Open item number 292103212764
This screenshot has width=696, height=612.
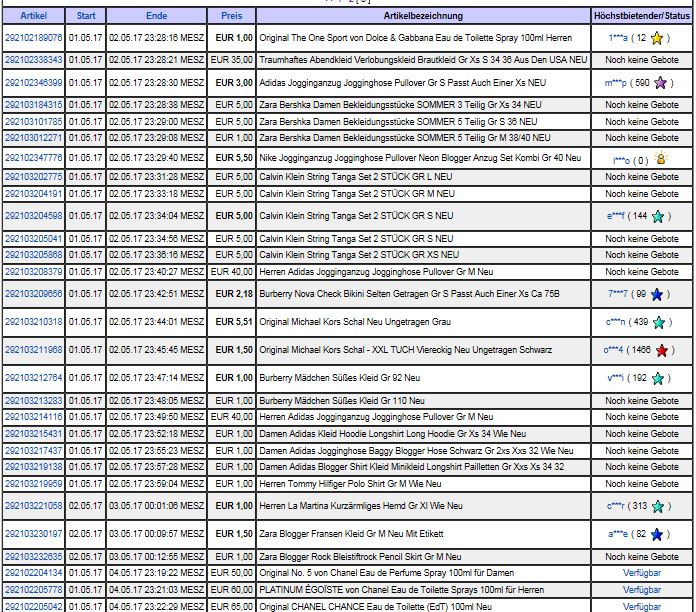(x=34, y=378)
